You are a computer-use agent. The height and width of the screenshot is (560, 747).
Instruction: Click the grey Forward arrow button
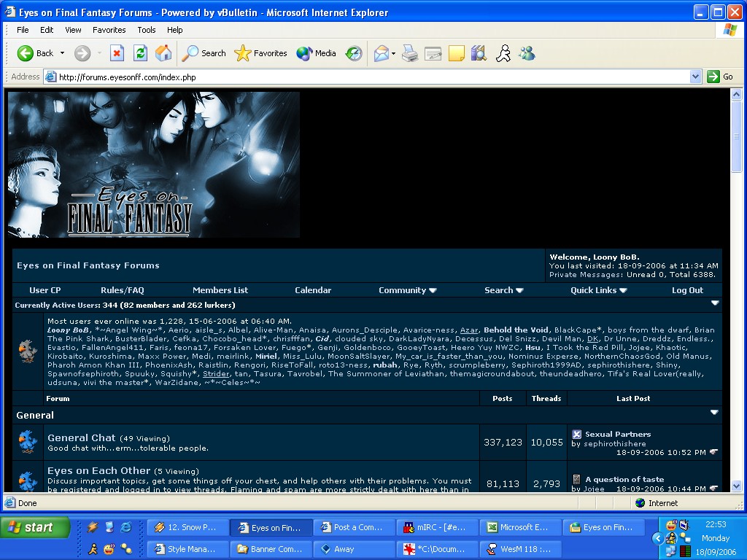tap(82, 52)
